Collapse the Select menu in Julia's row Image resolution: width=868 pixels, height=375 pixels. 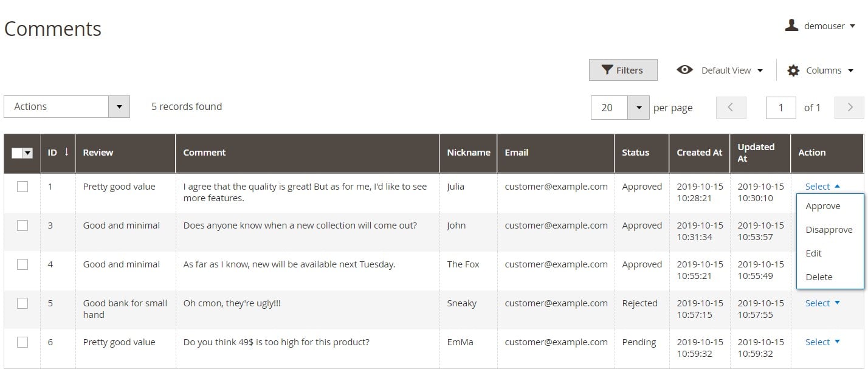click(x=822, y=187)
